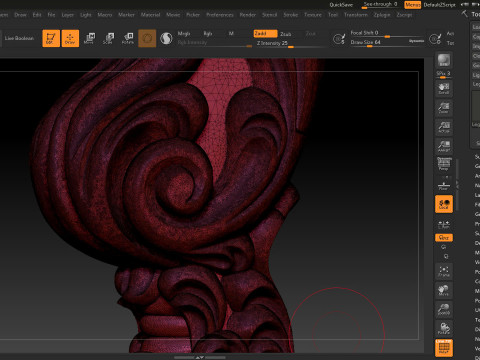This screenshot has height=360, width=480.
Task: Click the DefaultZScript button
Action: [439, 5]
